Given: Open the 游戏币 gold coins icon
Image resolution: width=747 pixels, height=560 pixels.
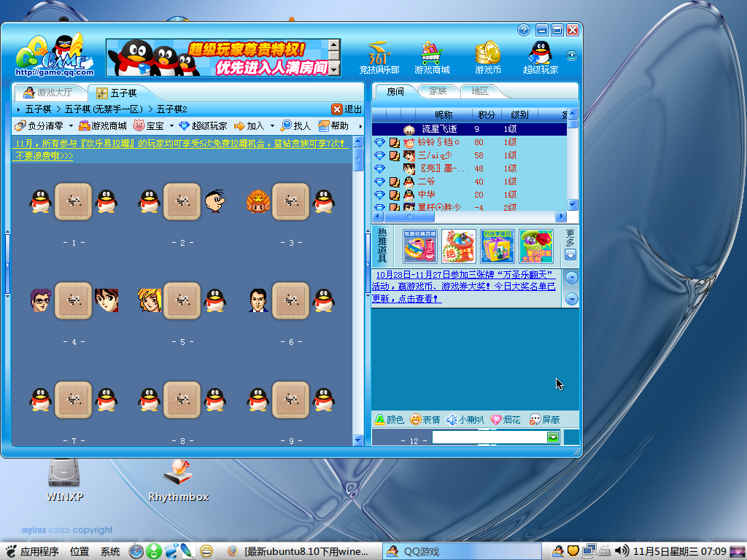Looking at the screenshot, I should pyautogui.click(x=487, y=58).
